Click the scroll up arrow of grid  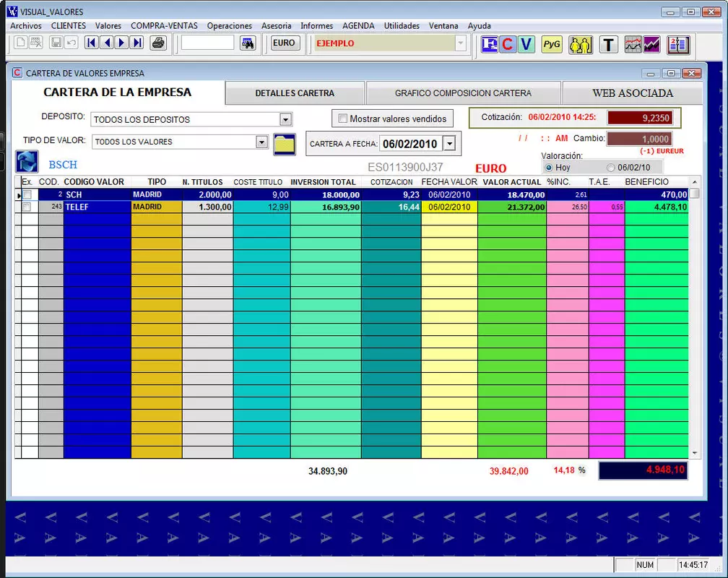(x=695, y=181)
